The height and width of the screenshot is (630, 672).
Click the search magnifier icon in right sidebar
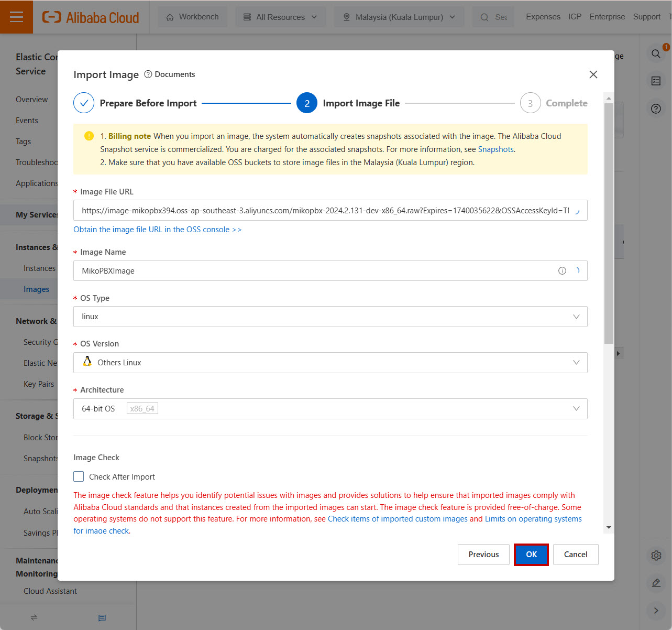[656, 53]
